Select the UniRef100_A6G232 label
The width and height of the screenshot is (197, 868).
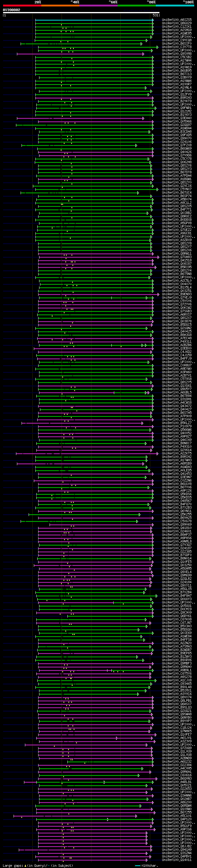(177, 761)
